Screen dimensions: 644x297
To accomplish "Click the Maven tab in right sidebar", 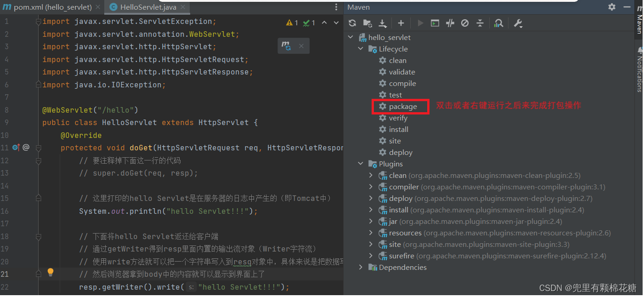I will [x=639, y=19].
